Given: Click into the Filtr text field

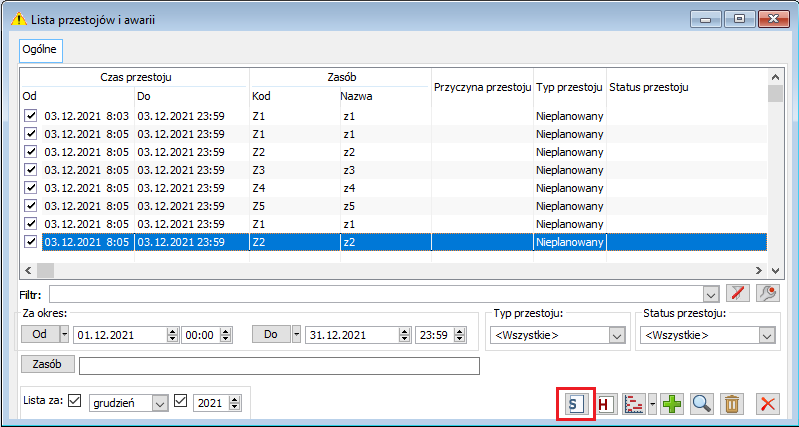Looking at the screenshot, I should coord(376,295).
